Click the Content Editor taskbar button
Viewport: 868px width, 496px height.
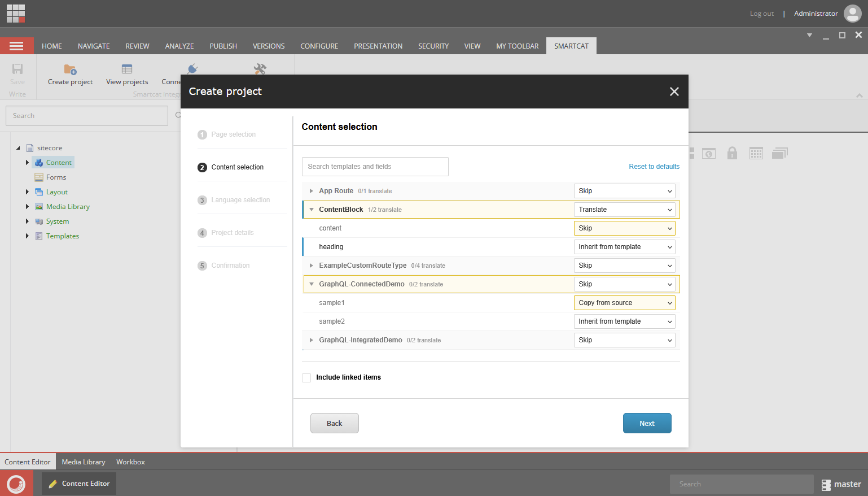79,484
